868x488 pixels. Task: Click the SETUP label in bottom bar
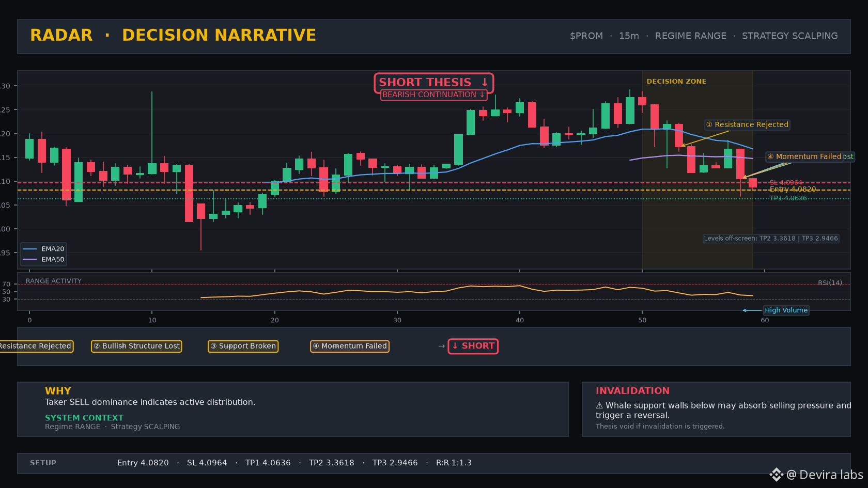pos(43,463)
